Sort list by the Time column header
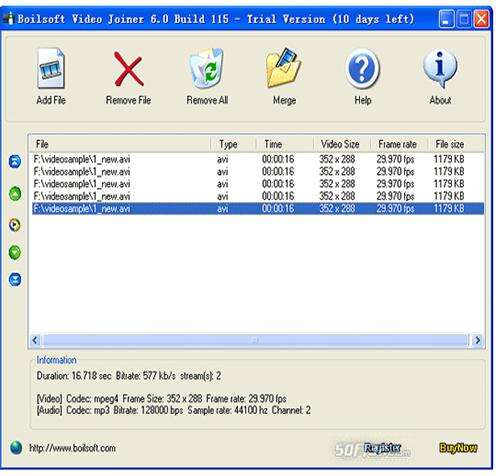This screenshot has height=476, width=496. click(x=285, y=144)
